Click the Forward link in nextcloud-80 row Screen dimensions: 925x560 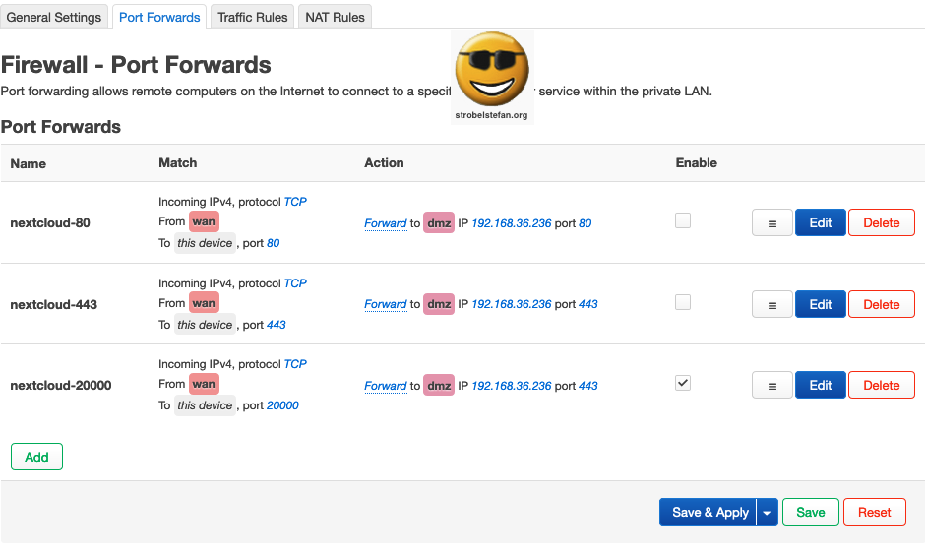(x=386, y=223)
